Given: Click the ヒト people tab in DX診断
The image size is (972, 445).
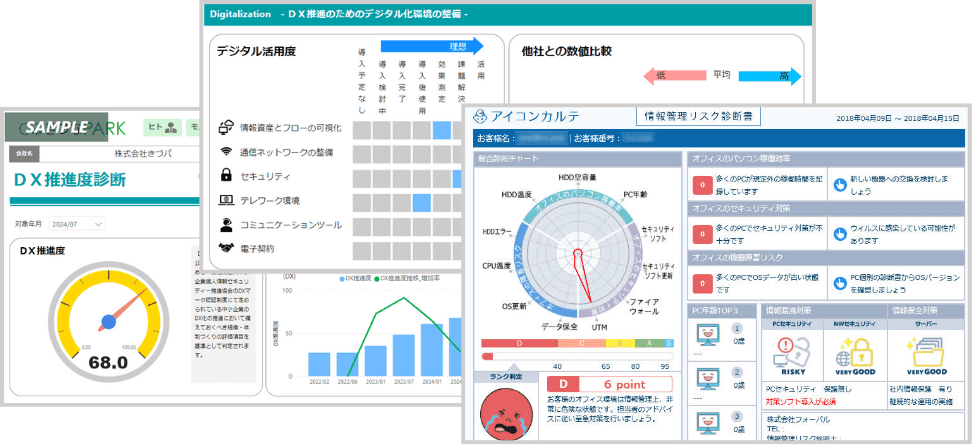Looking at the screenshot, I should coord(162,127).
